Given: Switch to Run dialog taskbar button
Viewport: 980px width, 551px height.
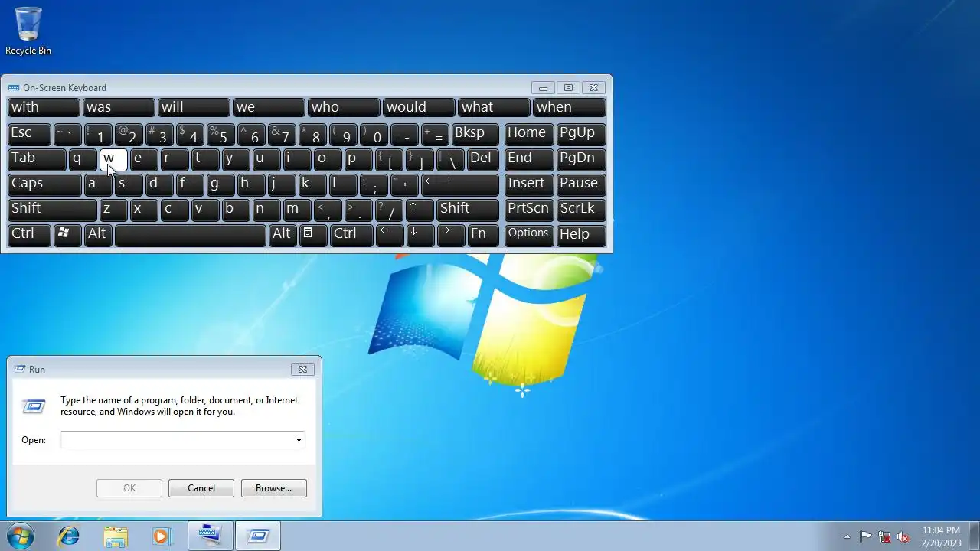Looking at the screenshot, I should (x=258, y=536).
